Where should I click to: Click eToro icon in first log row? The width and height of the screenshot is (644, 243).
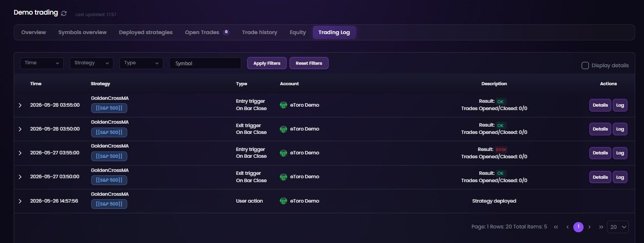(x=283, y=105)
